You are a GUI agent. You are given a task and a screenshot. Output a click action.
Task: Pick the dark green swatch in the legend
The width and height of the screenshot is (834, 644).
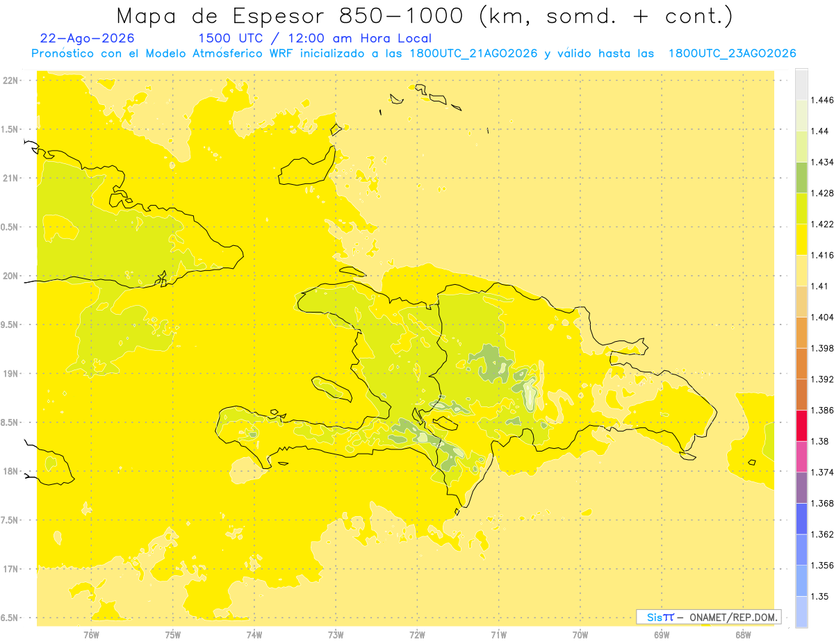(801, 177)
